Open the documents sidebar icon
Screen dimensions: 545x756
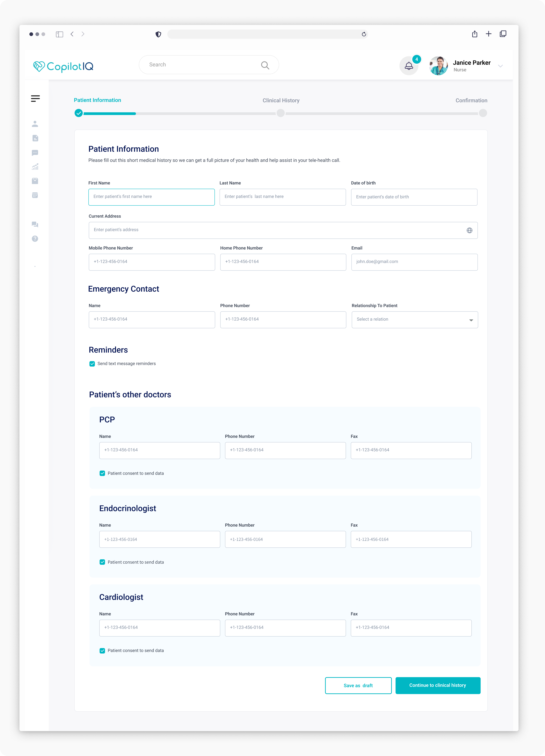tap(35, 138)
